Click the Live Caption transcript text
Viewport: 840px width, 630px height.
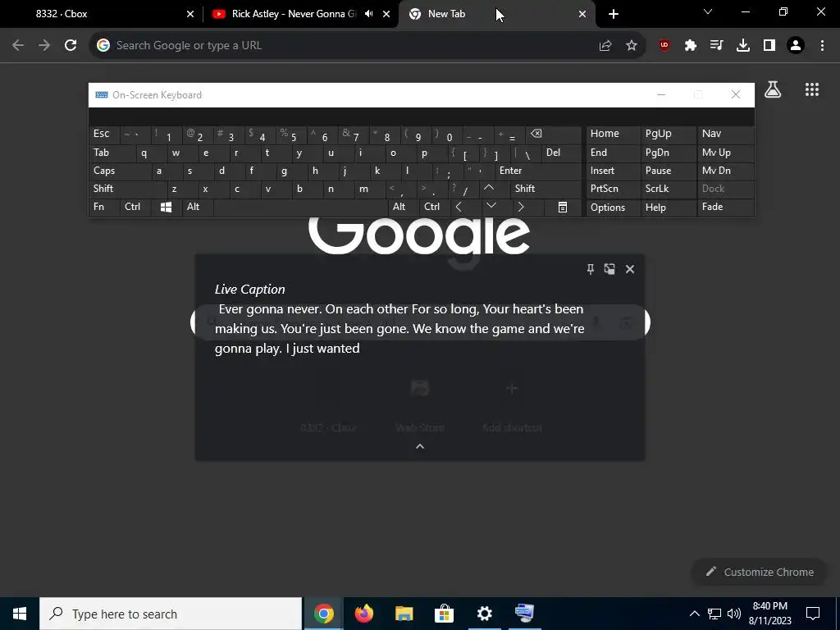click(x=399, y=329)
